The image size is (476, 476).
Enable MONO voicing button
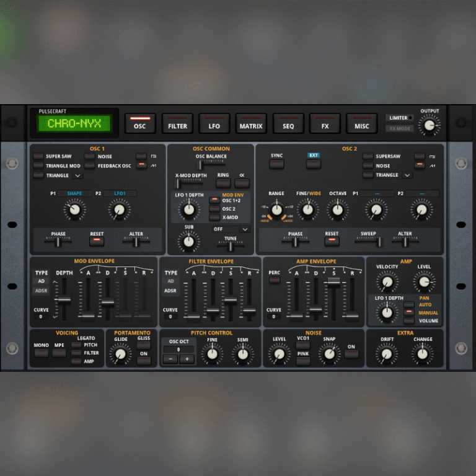pos(42,353)
